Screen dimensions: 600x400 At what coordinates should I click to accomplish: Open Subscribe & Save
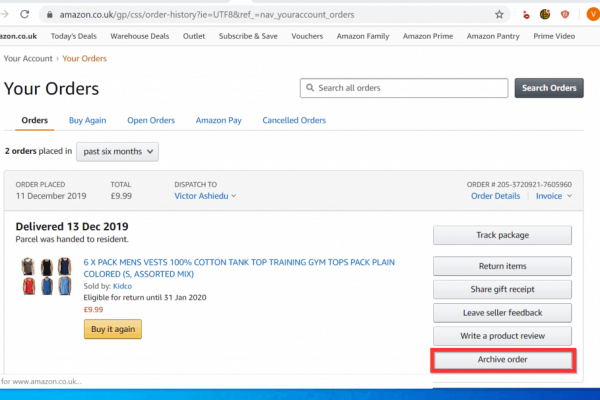(x=248, y=36)
